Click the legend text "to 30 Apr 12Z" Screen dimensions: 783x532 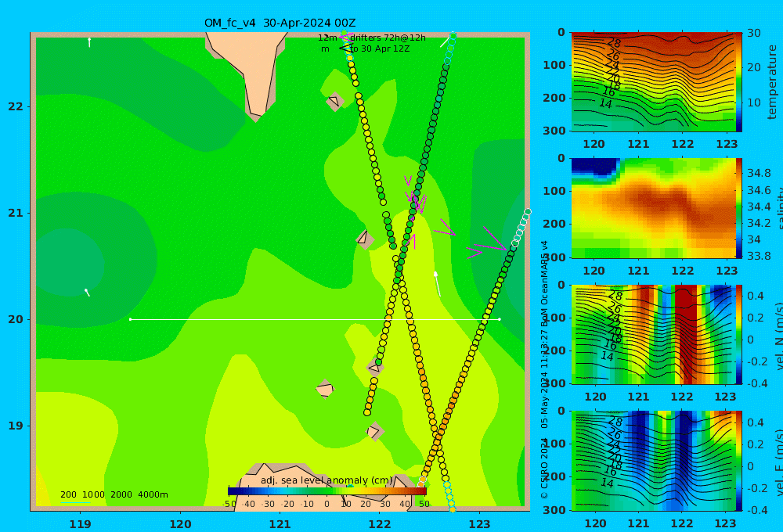click(380, 49)
